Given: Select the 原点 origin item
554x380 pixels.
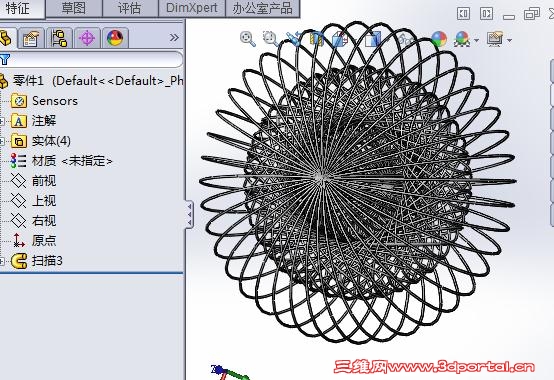Looking at the screenshot, I should (x=44, y=241).
